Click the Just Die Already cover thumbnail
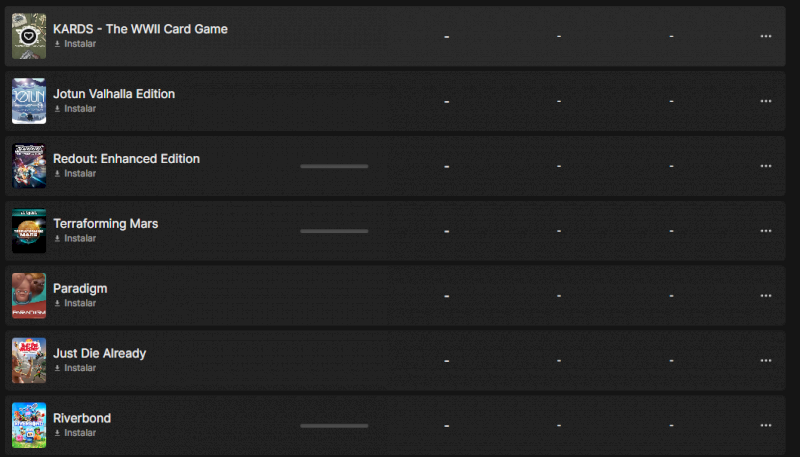 [x=29, y=361]
